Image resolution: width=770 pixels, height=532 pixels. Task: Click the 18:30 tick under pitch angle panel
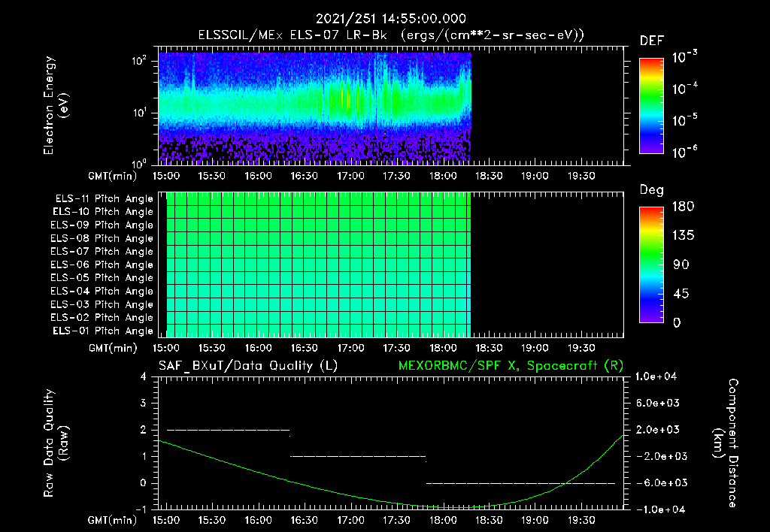click(489, 348)
